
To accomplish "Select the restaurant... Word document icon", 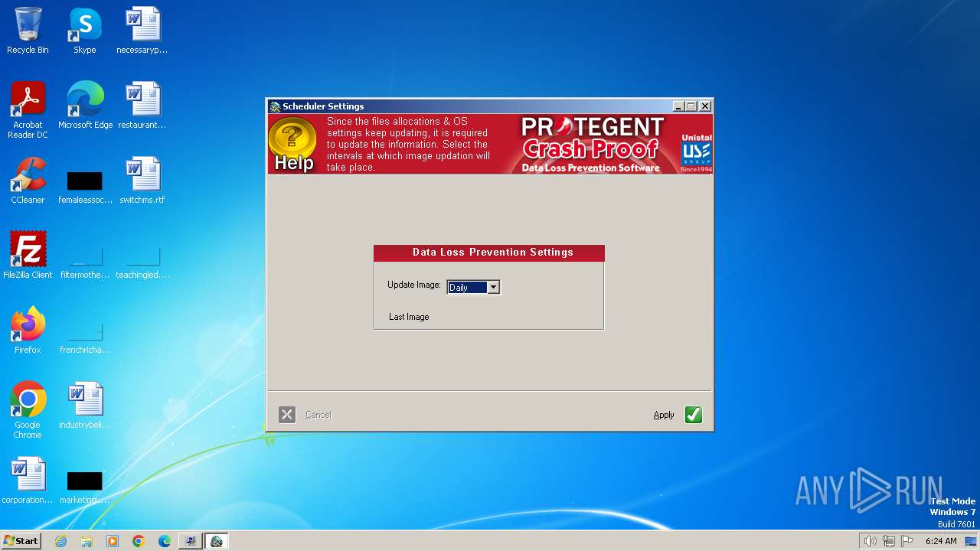I will [x=142, y=106].
